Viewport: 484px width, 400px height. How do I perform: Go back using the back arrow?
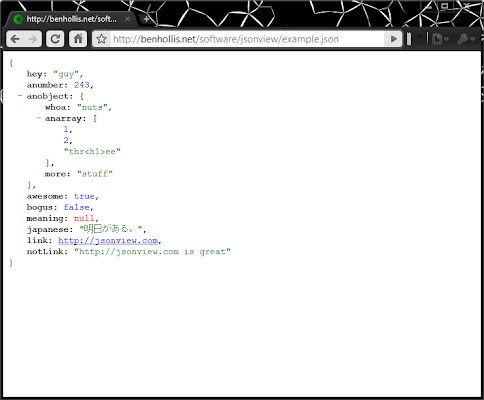tap(15, 39)
